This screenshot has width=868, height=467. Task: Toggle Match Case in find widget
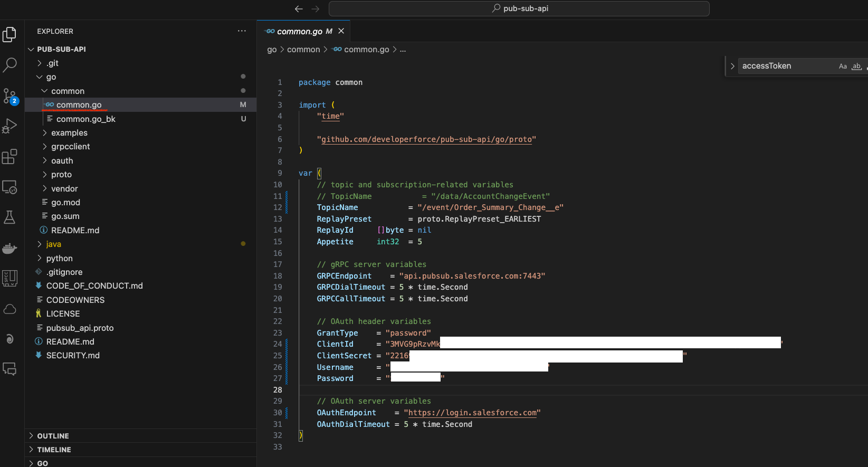click(x=843, y=66)
